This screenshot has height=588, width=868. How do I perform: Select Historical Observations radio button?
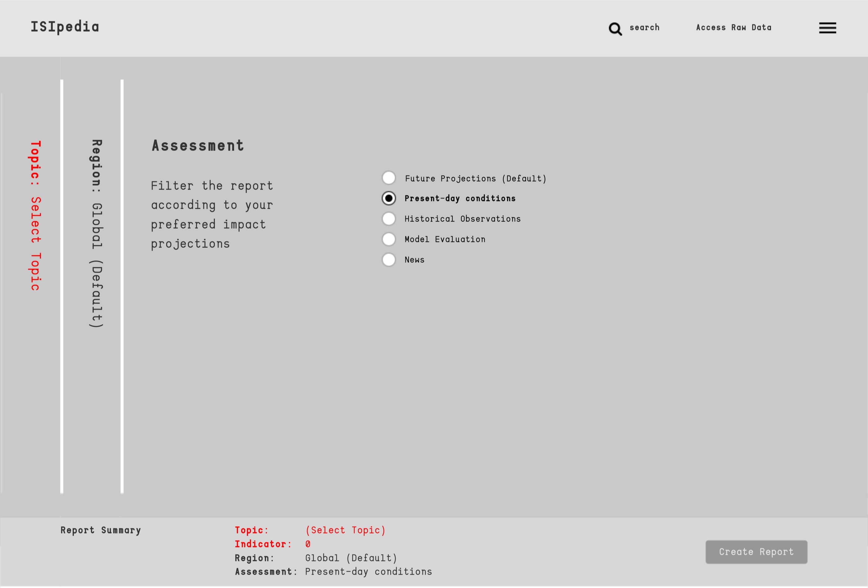point(389,219)
